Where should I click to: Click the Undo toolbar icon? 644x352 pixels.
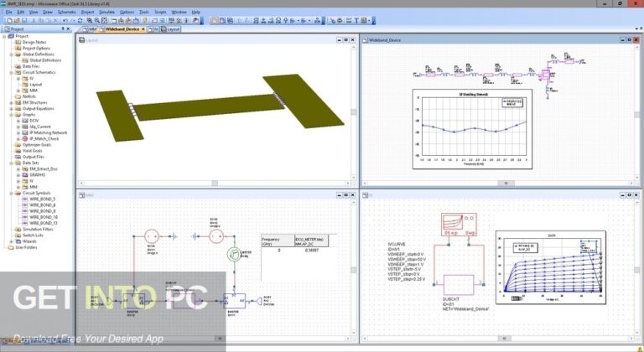tap(65, 20)
